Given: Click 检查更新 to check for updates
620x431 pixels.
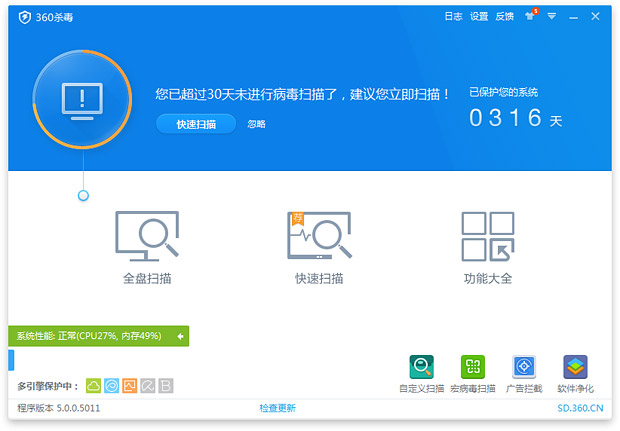Looking at the screenshot, I should (277, 408).
